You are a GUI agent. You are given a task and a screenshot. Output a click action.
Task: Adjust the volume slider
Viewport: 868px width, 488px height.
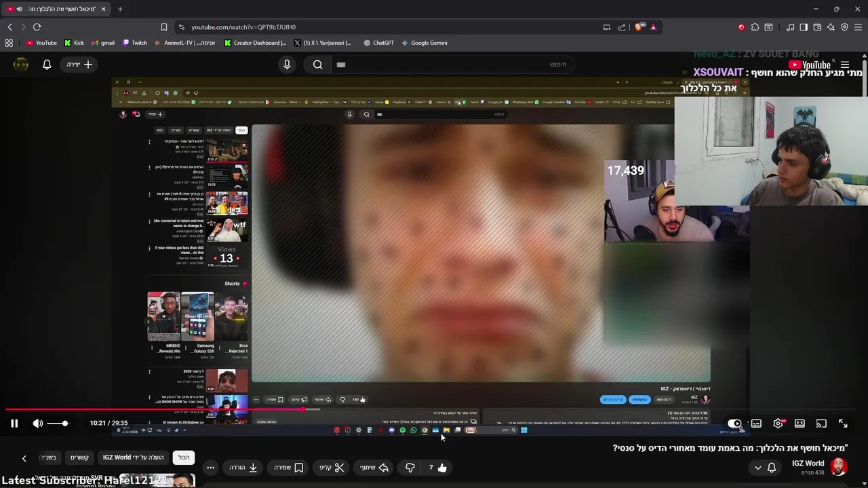coord(58,424)
